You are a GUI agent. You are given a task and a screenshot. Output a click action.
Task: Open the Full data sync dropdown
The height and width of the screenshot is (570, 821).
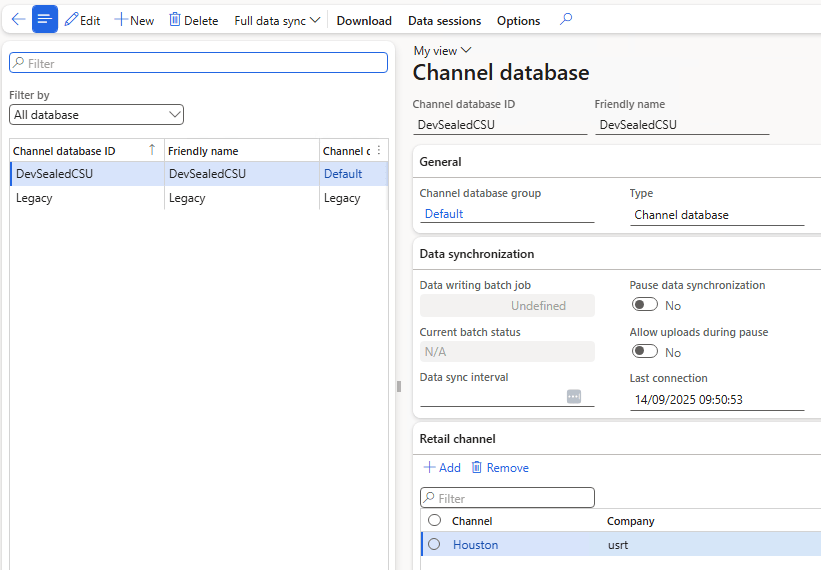click(277, 20)
